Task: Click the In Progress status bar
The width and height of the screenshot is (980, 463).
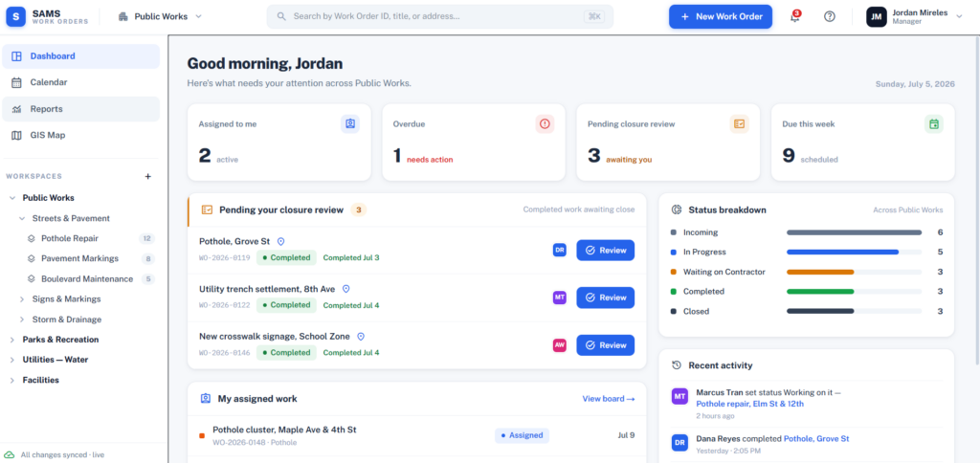Action: [854, 252]
